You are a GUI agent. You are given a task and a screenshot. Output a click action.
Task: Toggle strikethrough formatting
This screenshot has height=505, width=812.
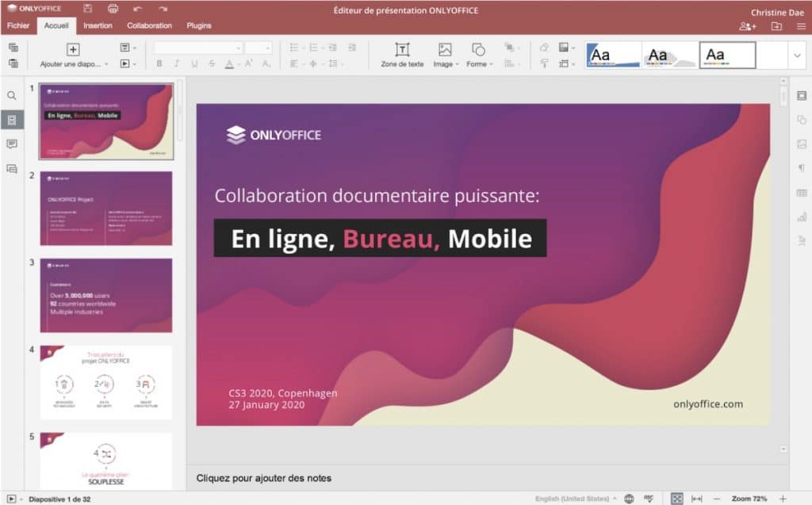pyautogui.click(x=211, y=63)
